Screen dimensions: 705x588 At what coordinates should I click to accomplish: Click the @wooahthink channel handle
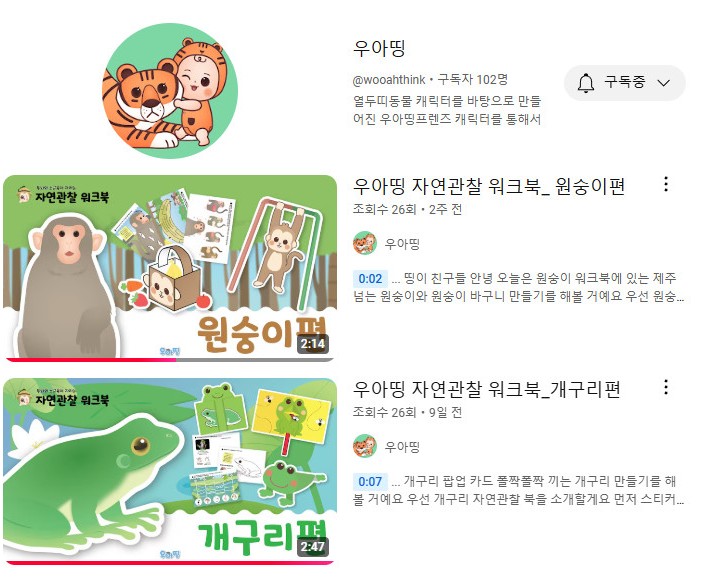(388, 80)
